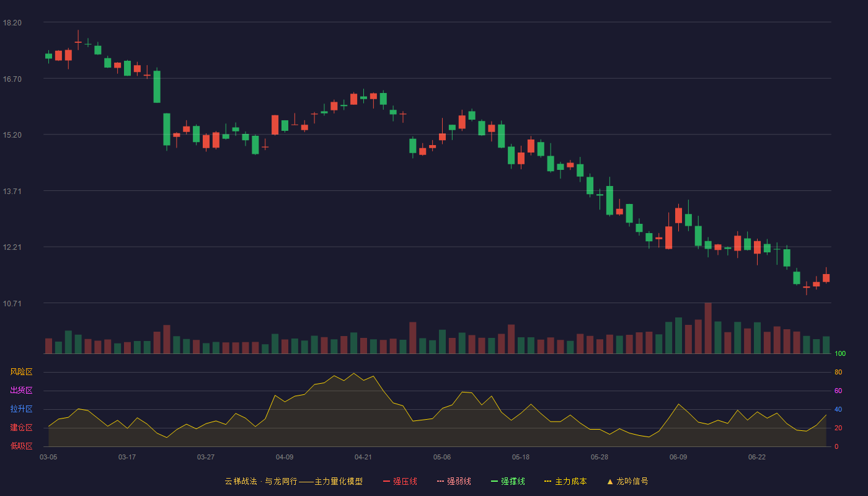Click the 04-09 date label
The height and width of the screenshot is (496, 868).
coord(285,457)
